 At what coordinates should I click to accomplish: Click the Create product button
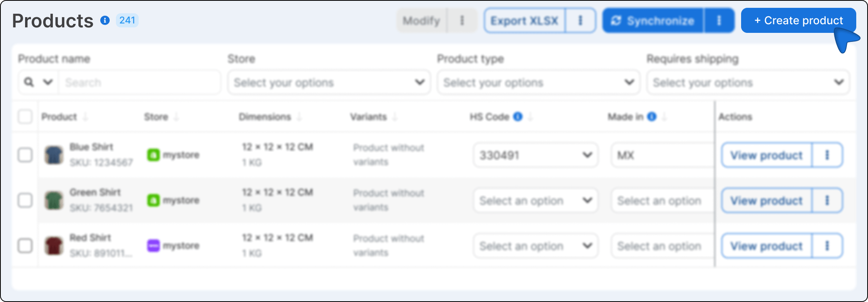[x=798, y=20]
